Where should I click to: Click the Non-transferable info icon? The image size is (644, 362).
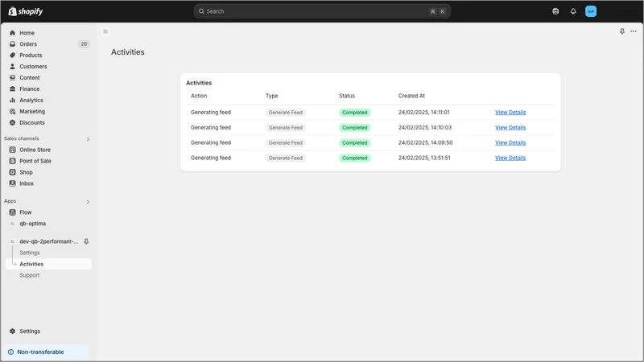(x=10, y=352)
